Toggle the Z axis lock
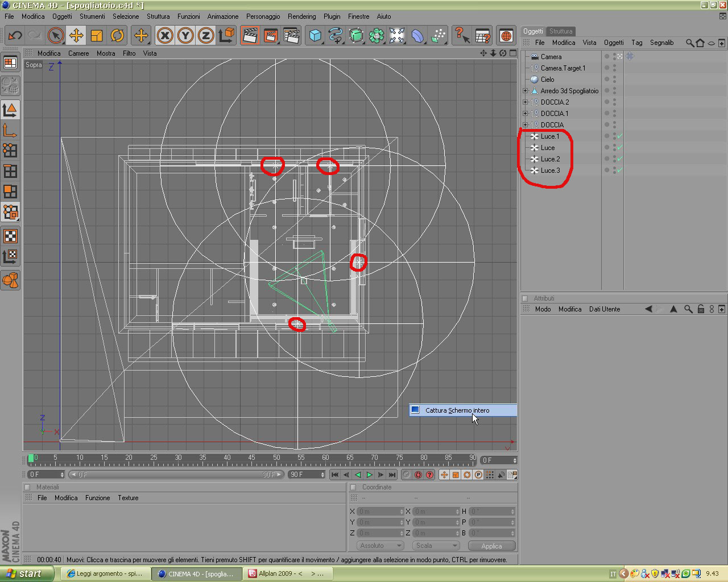This screenshot has width=728, height=582. tap(206, 36)
